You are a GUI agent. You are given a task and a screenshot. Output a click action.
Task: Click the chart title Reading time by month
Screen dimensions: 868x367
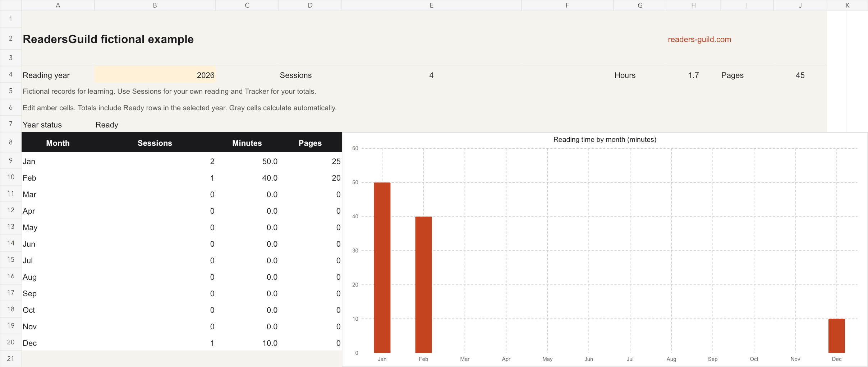[x=605, y=140]
